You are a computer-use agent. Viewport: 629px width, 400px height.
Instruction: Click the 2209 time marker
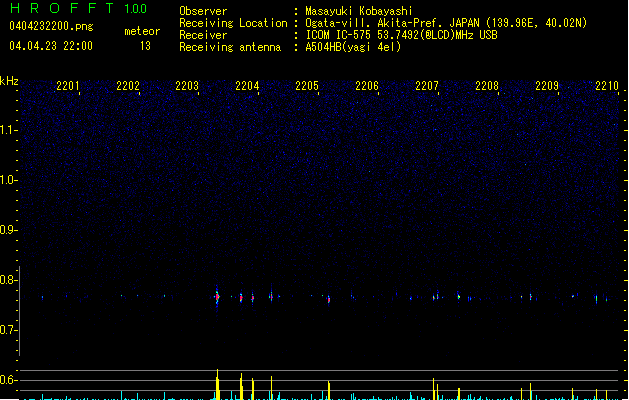pyautogui.click(x=547, y=86)
